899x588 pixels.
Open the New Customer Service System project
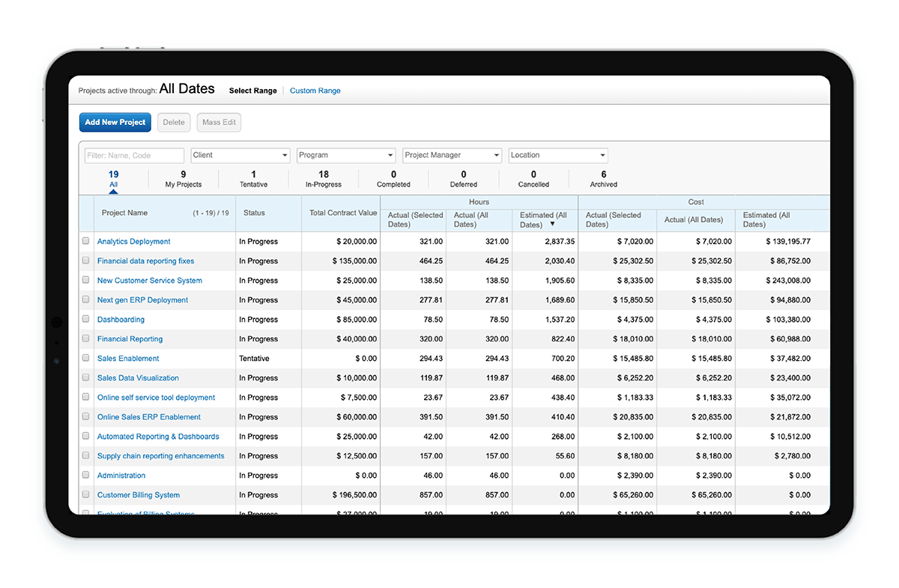150,280
